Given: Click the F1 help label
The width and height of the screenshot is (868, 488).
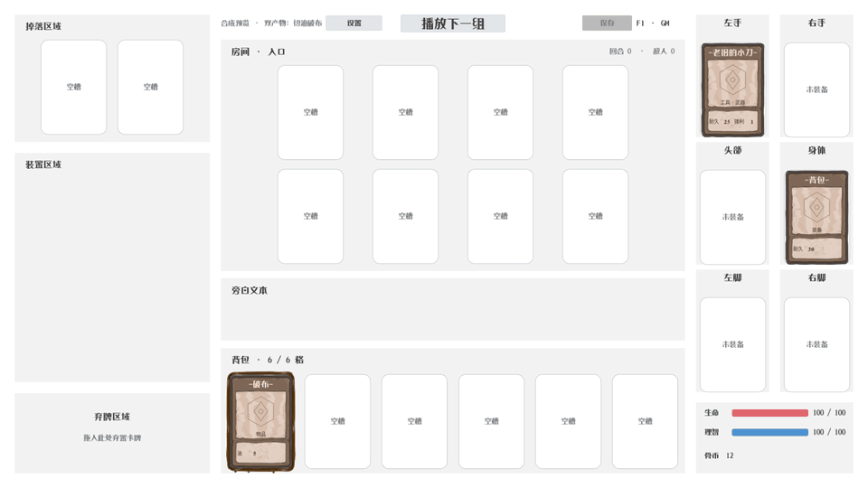Looking at the screenshot, I should click(640, 23).
